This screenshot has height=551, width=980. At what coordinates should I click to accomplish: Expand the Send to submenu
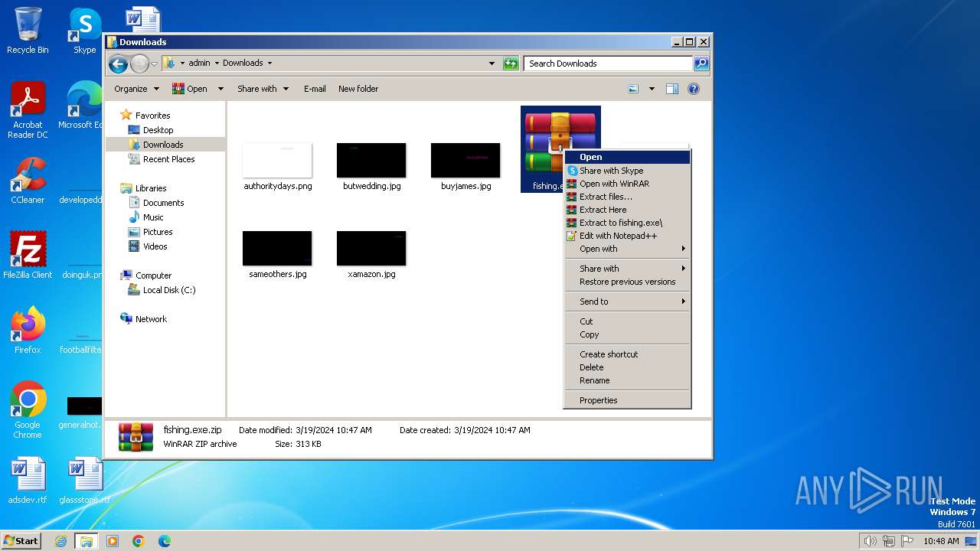coord(627,302)
